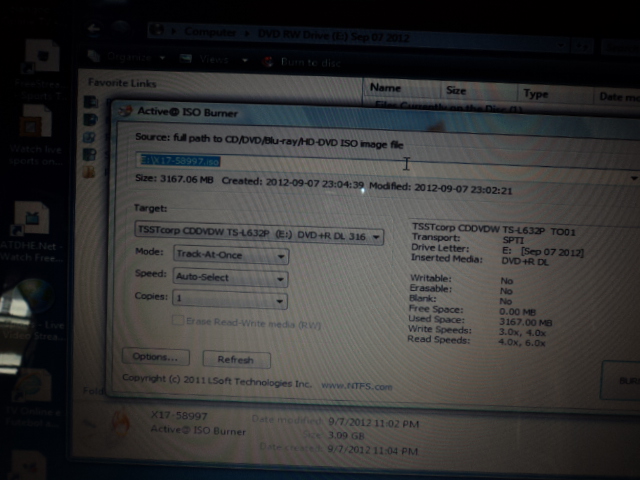Click the Active@ ISO Burner title icon
This screenshot has width=640, height=480.
(126, 111)
